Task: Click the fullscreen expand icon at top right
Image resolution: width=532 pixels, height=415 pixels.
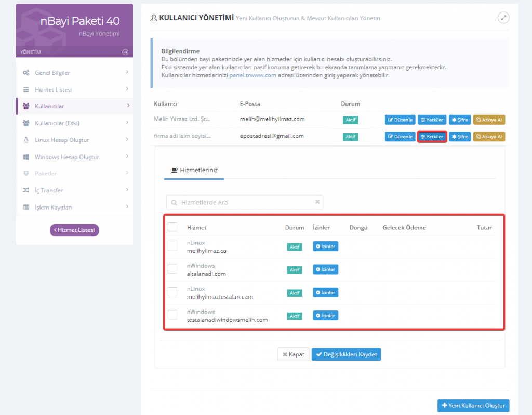Action: 503,18
